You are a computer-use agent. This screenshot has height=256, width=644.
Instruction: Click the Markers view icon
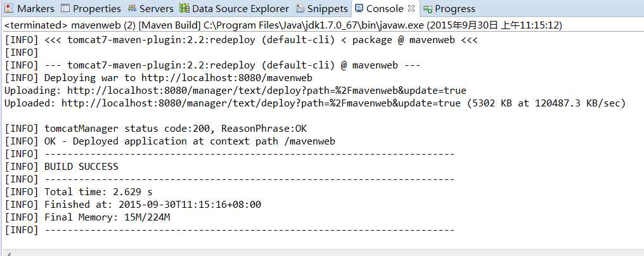[x=9, y=8]
